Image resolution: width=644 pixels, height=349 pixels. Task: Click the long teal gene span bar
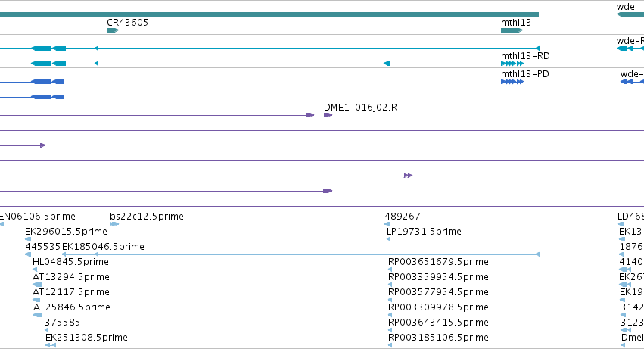269,15
